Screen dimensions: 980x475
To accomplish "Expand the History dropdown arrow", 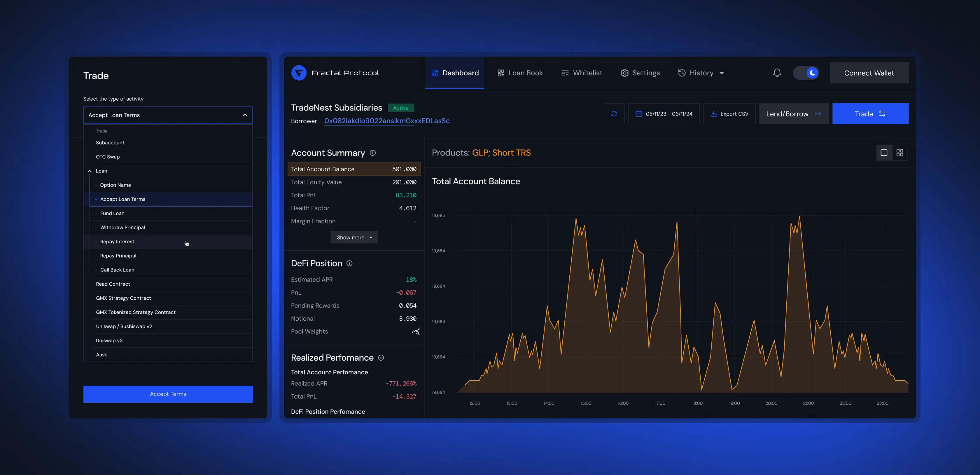I will 722,73.
